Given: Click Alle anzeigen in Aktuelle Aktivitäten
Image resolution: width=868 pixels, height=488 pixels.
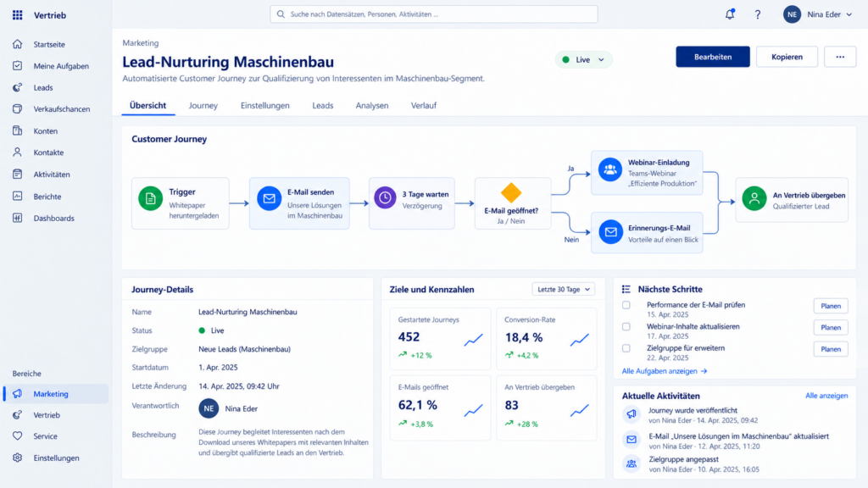Looking at the screenshot, I should [x=826, y=396].
